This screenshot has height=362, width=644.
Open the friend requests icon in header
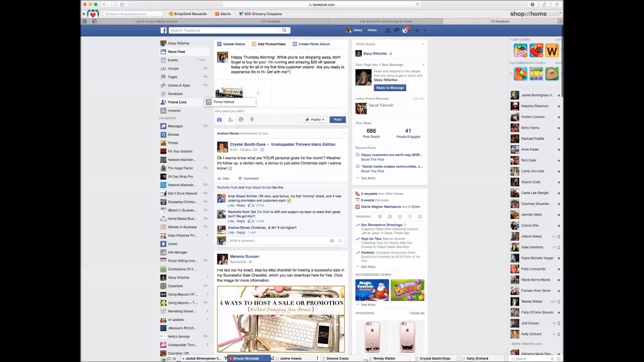tap(388, 30)
